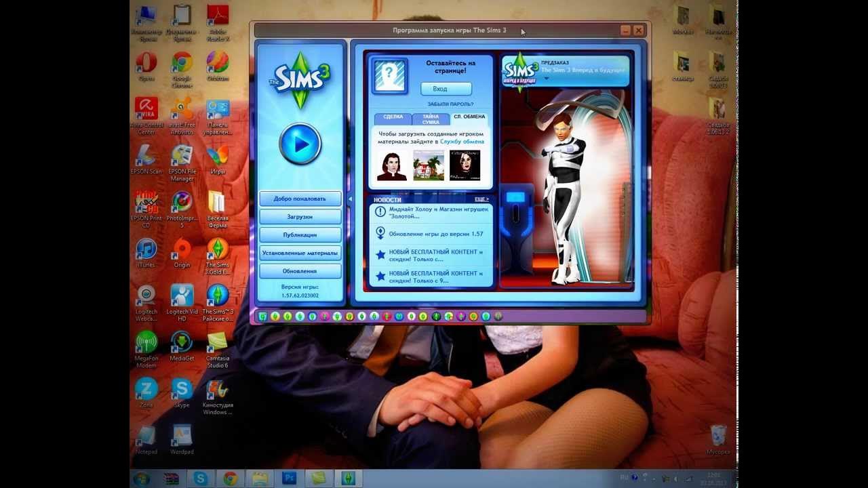This screenshot has width=868, height=488.
Task: Minimize the Sims 3 launcher window
Action: coord(625,30)
